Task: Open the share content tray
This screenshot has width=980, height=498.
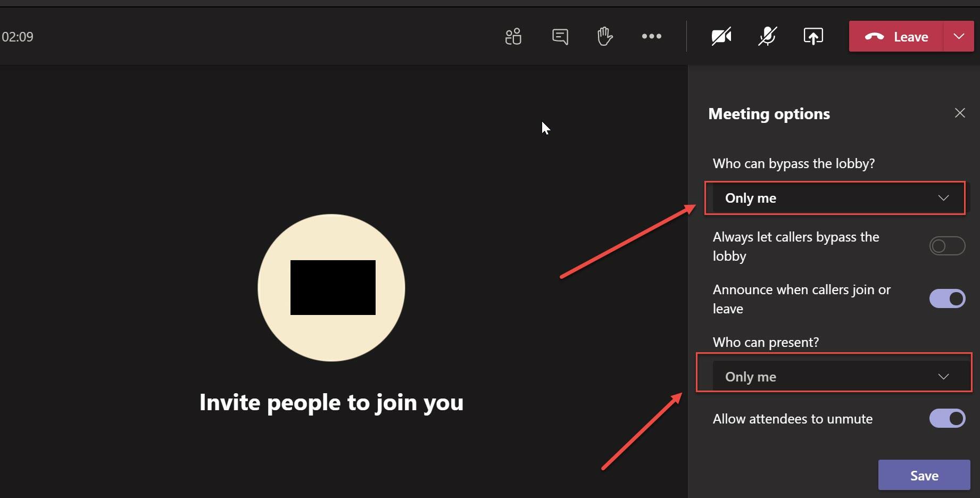Action: point(813,37)
